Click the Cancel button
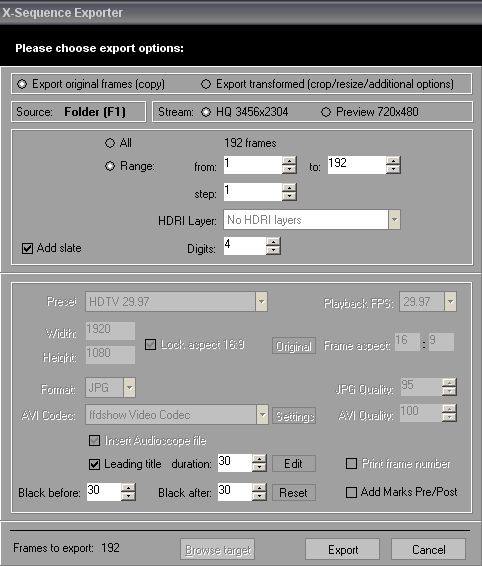Screen dimensions: 482x566 [428, 549]
